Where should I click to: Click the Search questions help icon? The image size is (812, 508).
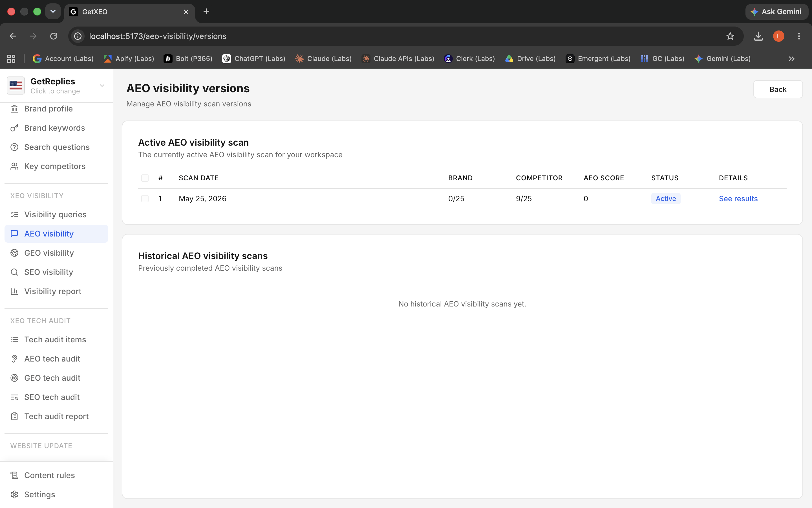(x=14, y=147)
